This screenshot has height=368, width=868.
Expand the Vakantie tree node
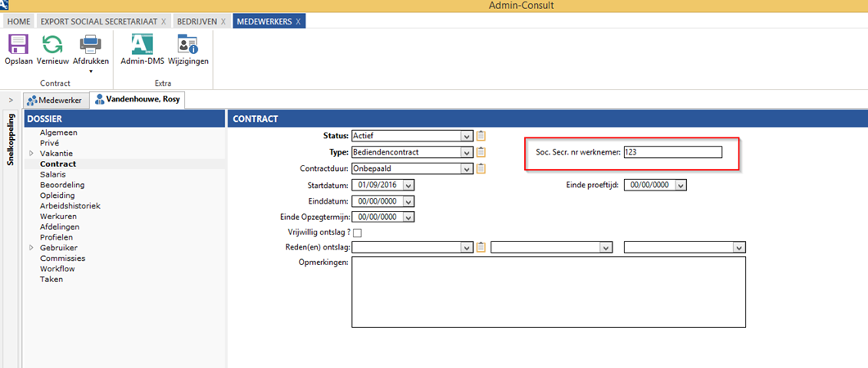(x=32, y=154)
